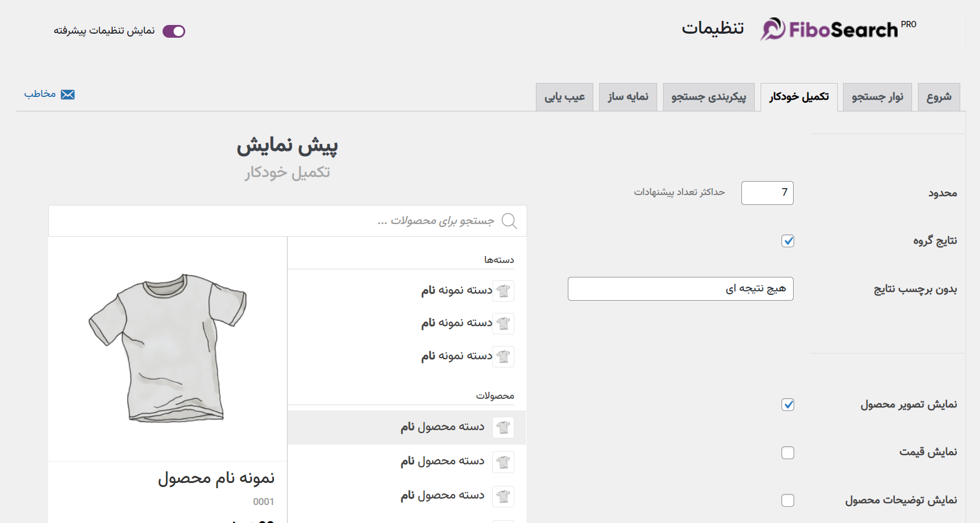Open the شروع tab

click(939, 97)
